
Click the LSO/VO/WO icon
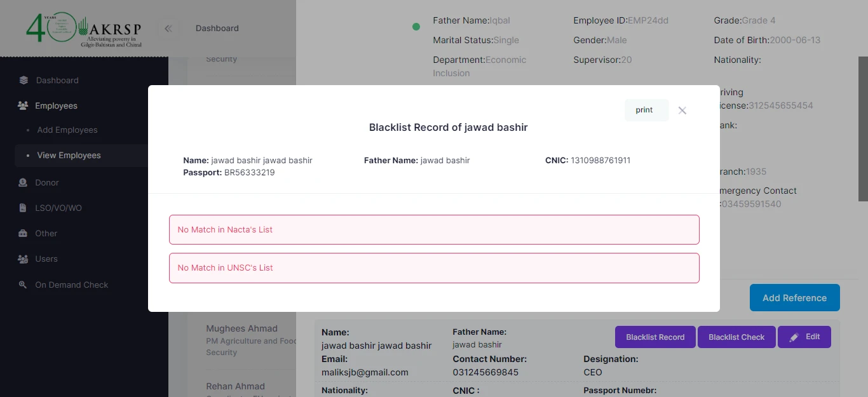click(x=24, y=208)
